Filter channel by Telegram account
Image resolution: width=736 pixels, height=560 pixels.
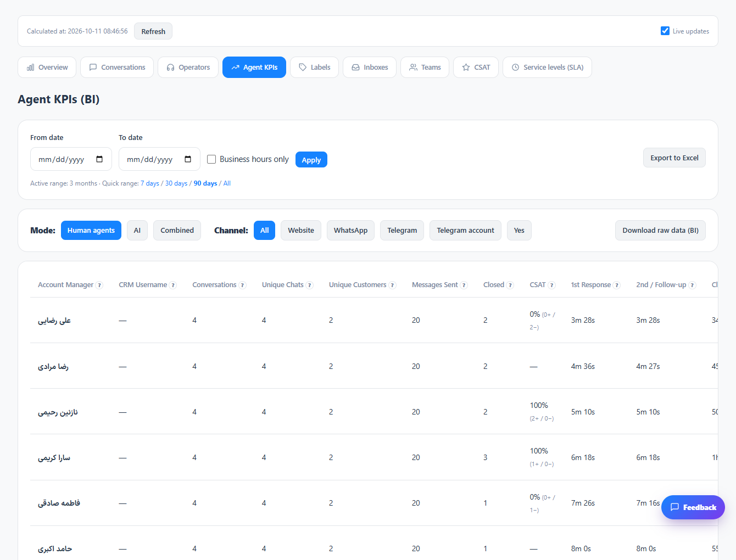(x=465, y=231)
